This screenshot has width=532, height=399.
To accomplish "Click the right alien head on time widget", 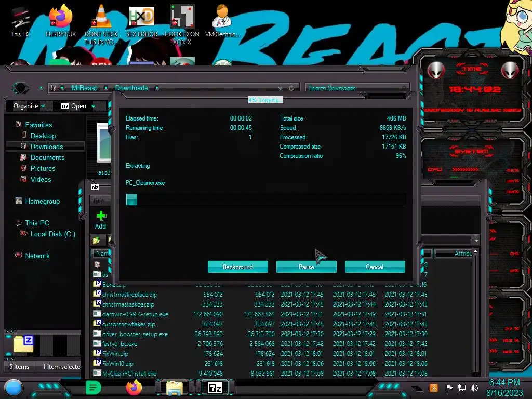I will 510,70.
